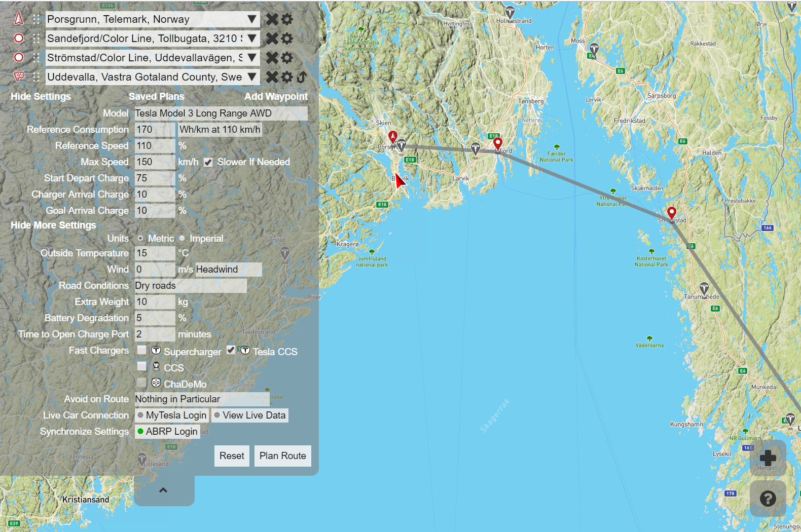Zoom map with the plus button
The height and width of the screenshot is (532, 801).
pyautogui.click(x=768, y=458)
